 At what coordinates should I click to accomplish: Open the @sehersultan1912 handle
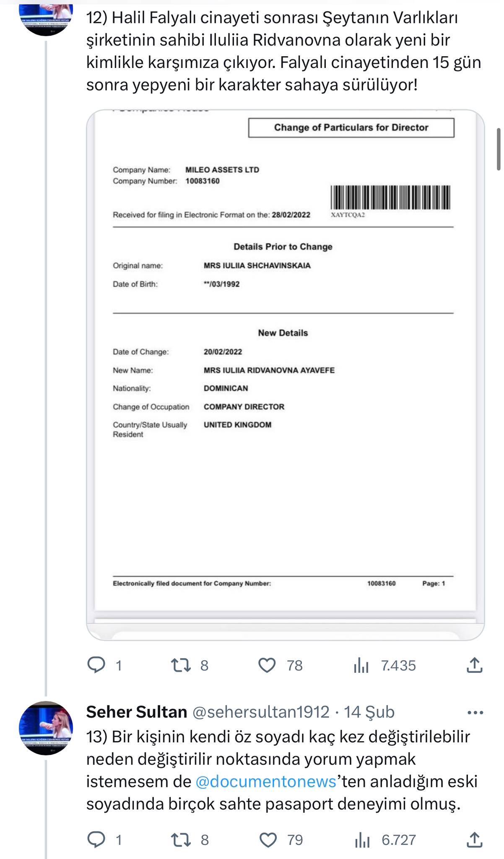(x=261, y=712)
